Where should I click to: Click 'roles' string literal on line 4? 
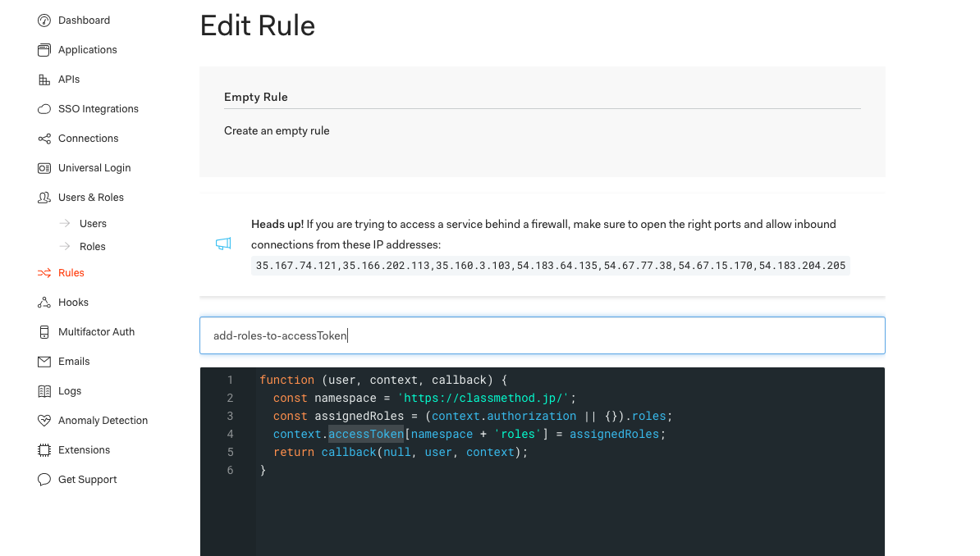[518, 434]
